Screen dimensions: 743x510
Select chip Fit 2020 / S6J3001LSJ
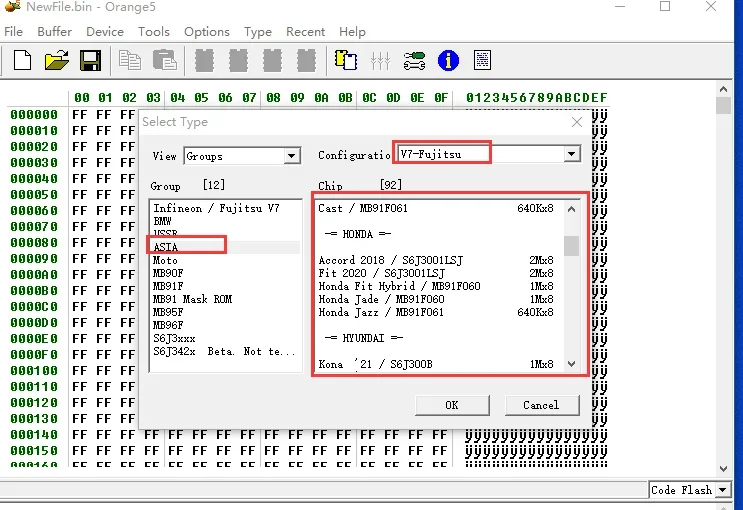[x=436, y=273]
